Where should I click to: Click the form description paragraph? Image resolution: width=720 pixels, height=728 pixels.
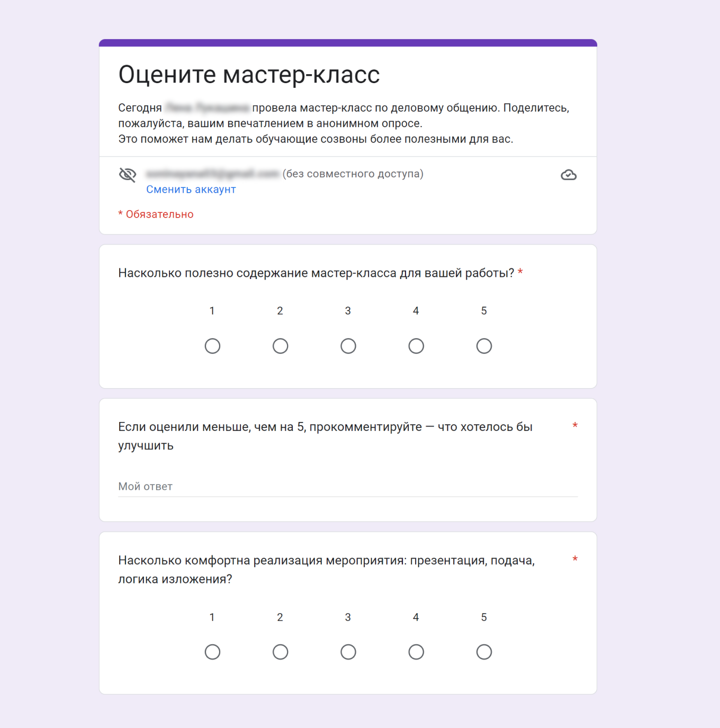344,123
